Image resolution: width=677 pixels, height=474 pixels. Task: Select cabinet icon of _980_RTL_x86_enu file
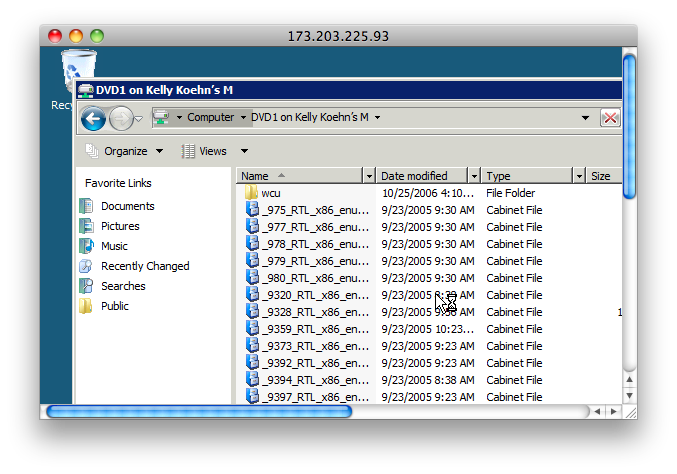tap(252, 278)
